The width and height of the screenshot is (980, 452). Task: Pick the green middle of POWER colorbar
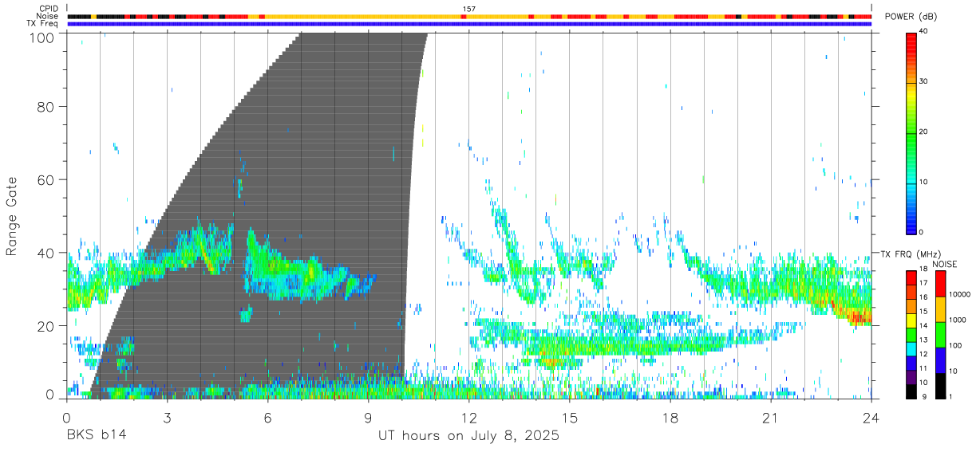coord(911,132)
